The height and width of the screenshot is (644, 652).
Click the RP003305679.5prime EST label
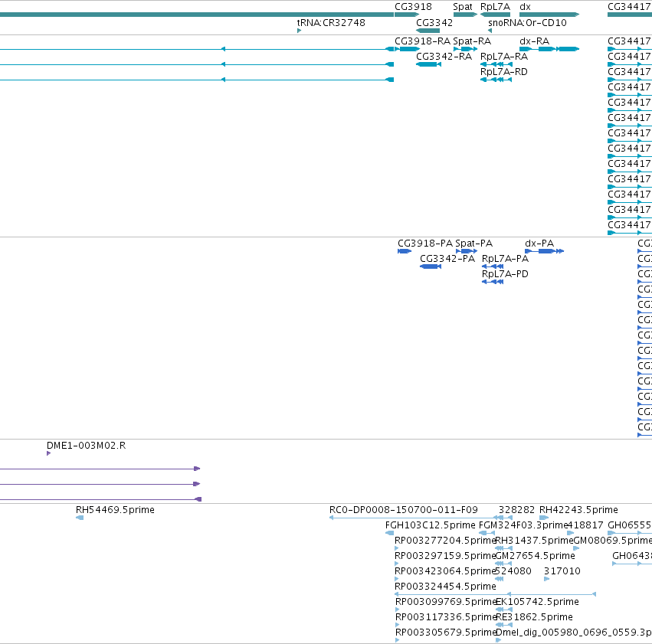coord(446,633)
